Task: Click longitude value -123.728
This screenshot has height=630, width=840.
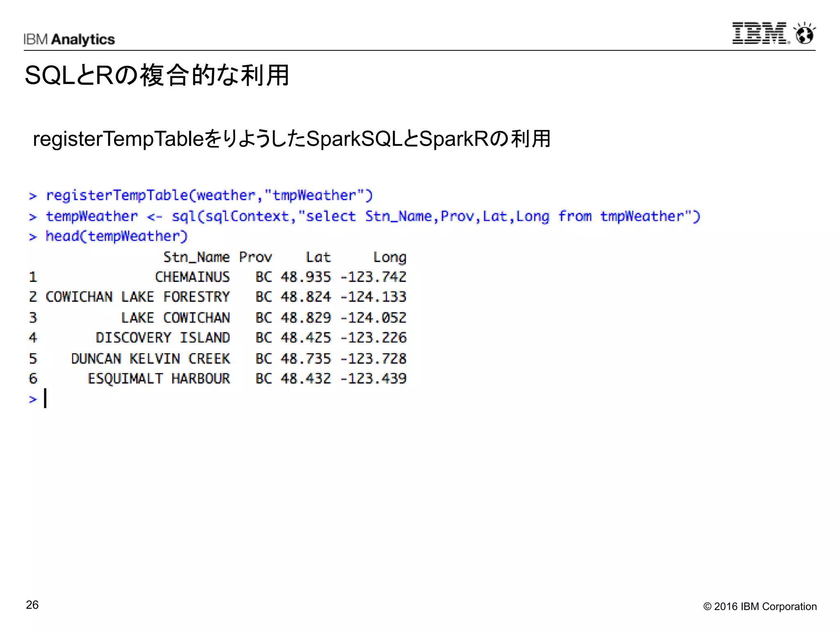Action: (374, 358)
